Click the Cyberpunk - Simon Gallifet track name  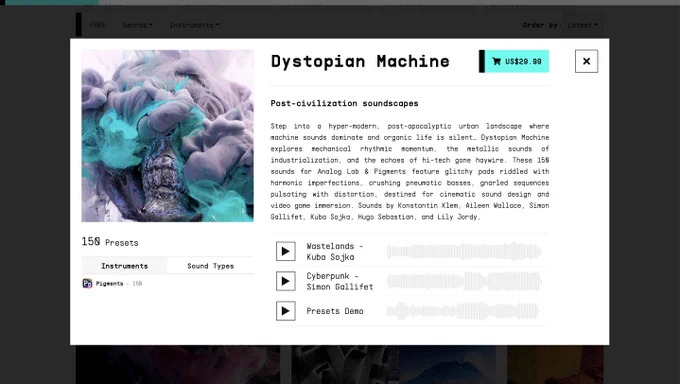click(x=340, y=281)
